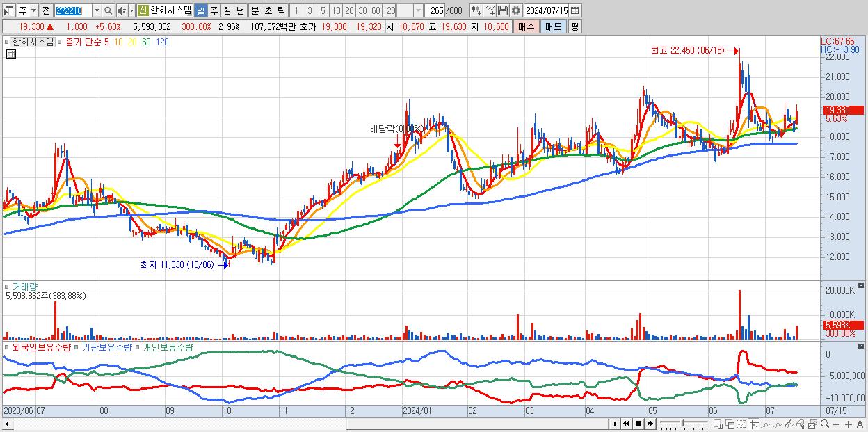Select the 일 daily chart period
Image resolution: width=868 pixels, height=432 pixels.
pos(200,10)
